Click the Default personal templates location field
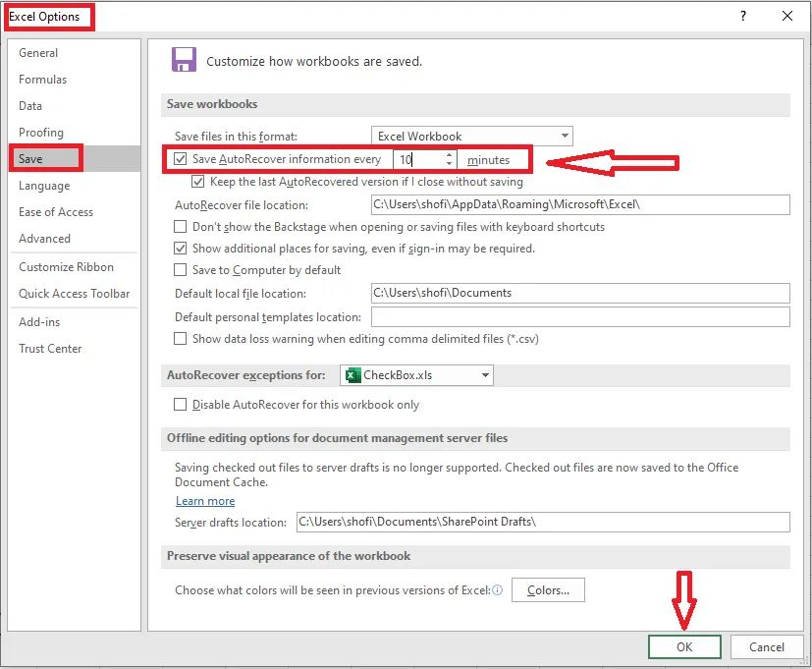The width and height of the screenshot is (812, 669). coord(580,316)
